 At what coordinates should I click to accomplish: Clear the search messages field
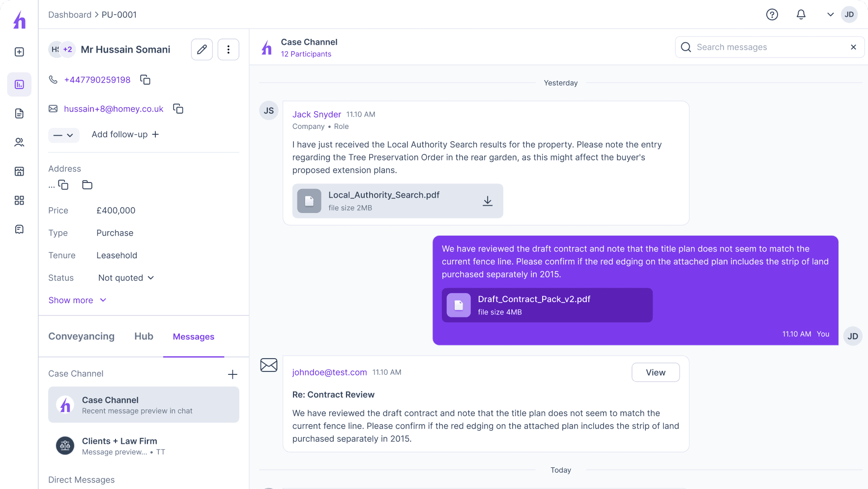coord(853,47)
